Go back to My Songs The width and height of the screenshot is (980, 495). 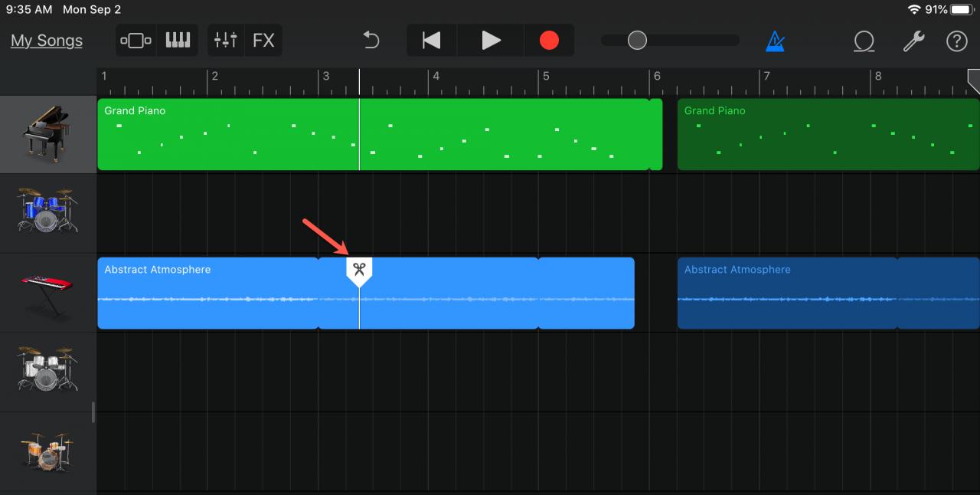tap(47, 41)
